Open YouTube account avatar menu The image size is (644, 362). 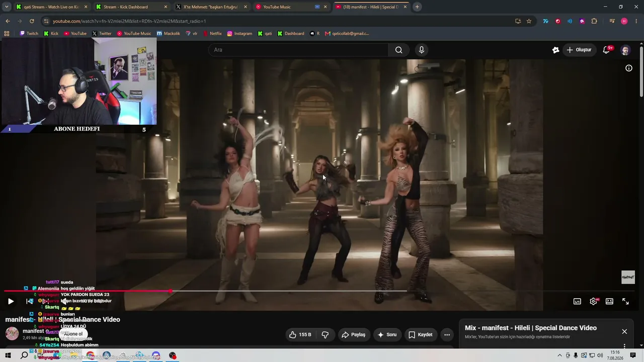pyautogui.click(x=625, y=50)
